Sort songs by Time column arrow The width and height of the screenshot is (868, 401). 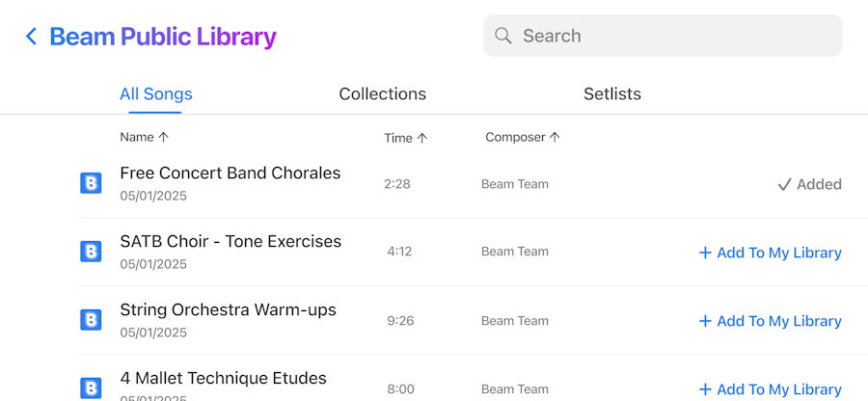421,138
